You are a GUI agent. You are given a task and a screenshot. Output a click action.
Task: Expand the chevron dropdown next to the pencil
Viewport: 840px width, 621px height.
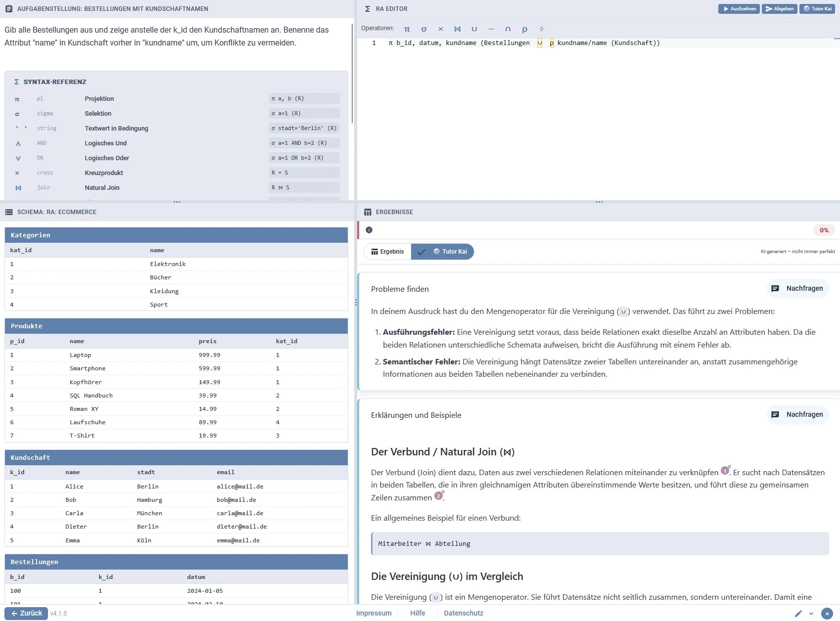point(811,614)
